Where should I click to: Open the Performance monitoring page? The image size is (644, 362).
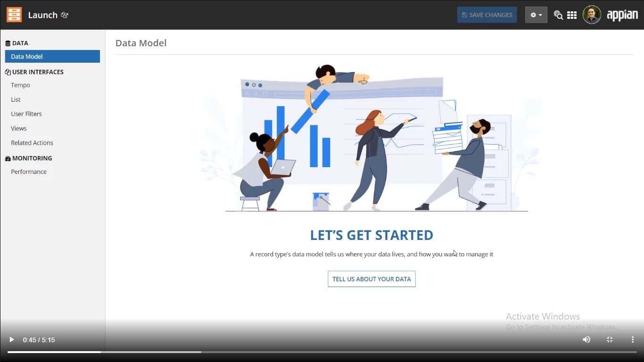[x=29, y=172]
